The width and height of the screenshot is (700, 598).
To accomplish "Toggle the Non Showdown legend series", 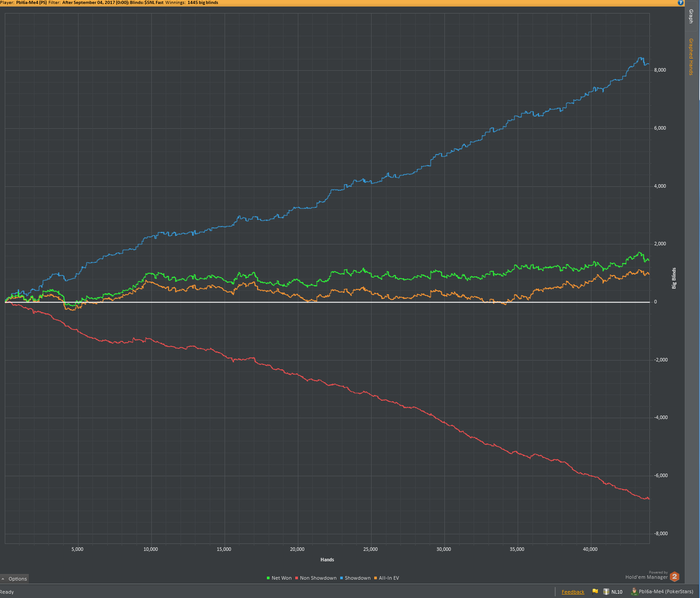I will (316, 578).
